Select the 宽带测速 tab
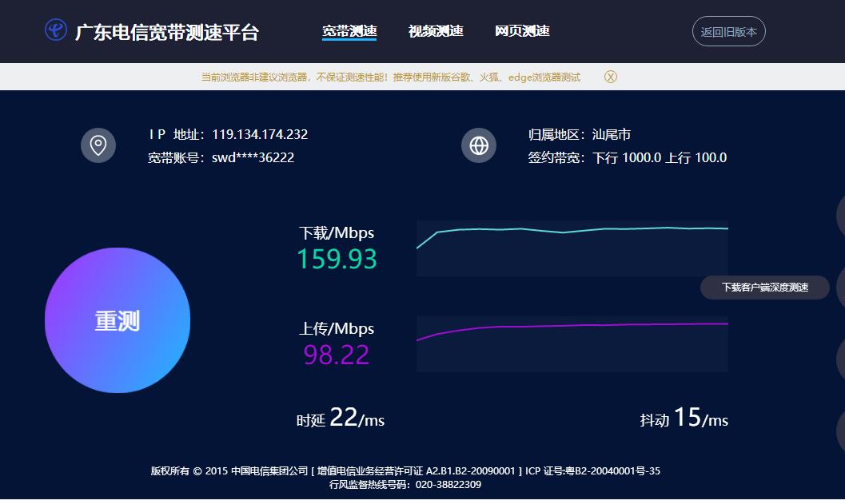 [349, 31]
